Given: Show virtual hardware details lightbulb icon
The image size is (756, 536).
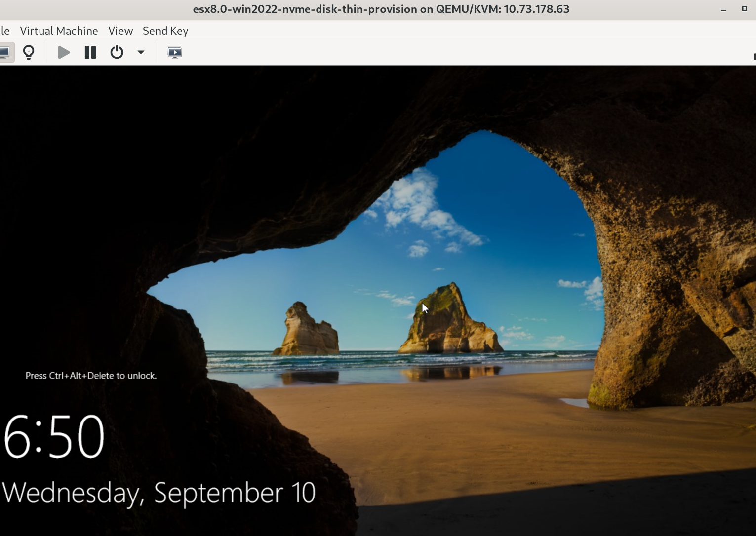Looking at the screenshot, I should (x=29, y=52).
